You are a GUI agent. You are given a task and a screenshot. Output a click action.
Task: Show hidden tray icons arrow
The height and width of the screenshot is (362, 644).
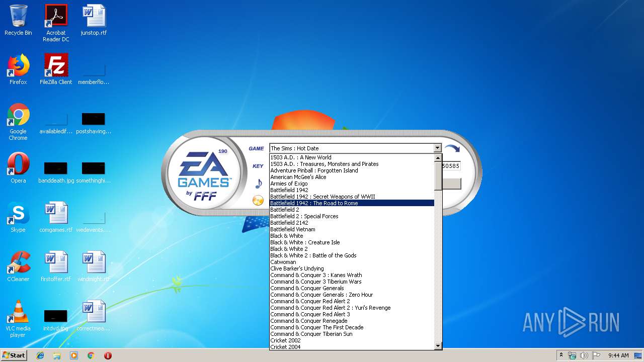tap(561, 355)
